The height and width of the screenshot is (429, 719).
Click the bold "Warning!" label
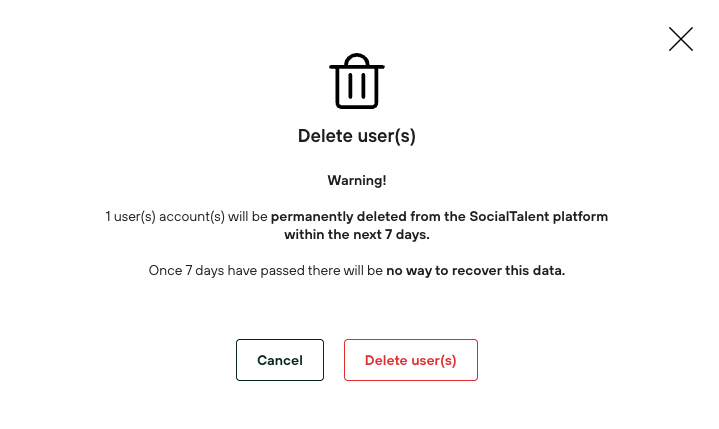click(357, 180)
